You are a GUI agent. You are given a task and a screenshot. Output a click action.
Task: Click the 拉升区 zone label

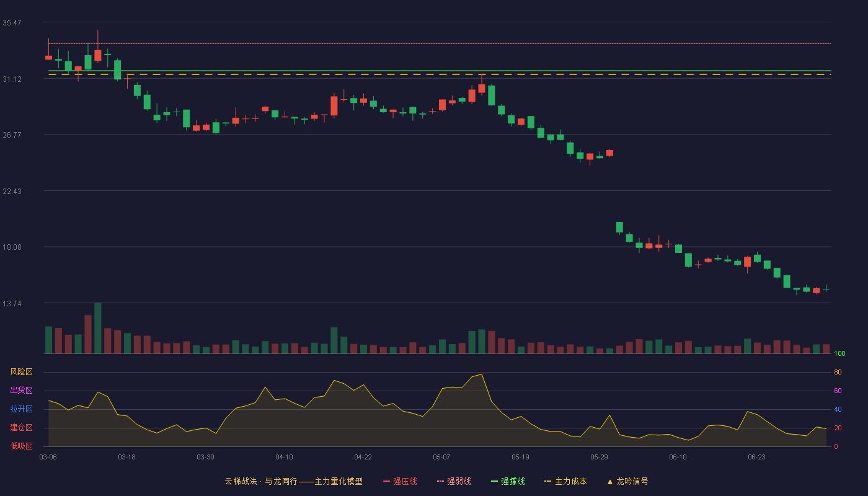pos(22,409)
